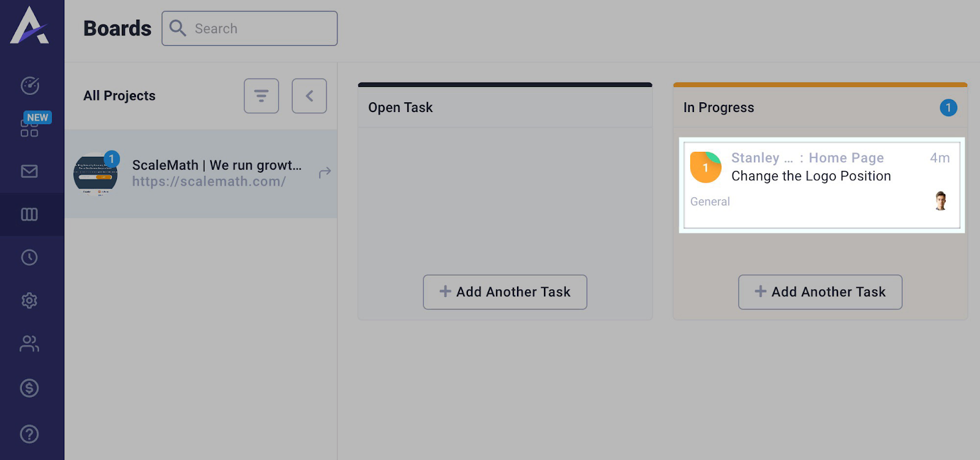Click the apps grid icon with the NEW badge

click(29, 129)
